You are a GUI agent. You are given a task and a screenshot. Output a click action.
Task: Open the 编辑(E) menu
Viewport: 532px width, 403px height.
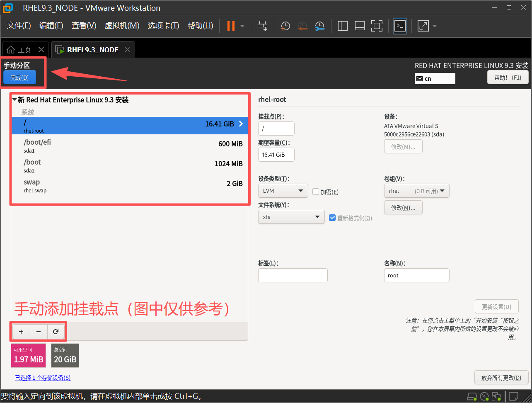coord(51,26)
